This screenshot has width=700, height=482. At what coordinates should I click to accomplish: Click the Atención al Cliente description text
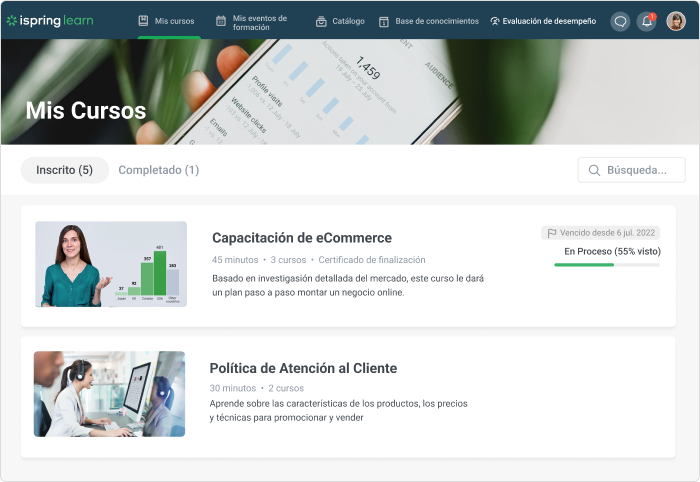(x=338, y=411)
